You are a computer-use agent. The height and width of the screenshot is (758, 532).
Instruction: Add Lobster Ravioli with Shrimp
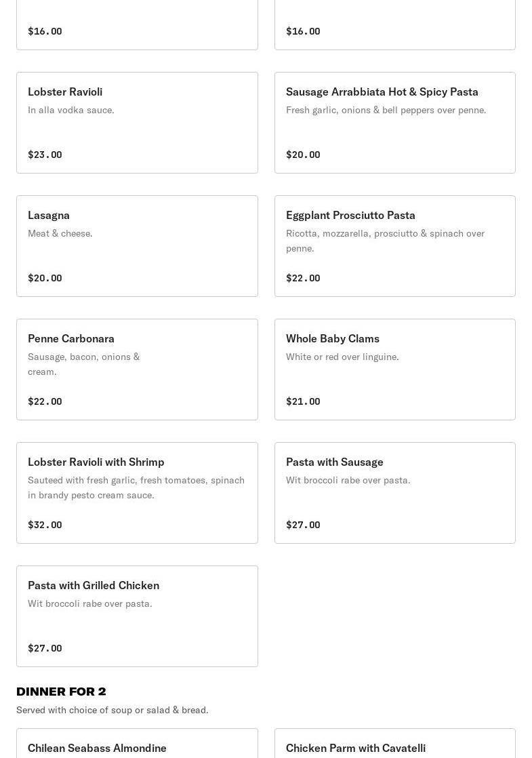coord(137,493)
